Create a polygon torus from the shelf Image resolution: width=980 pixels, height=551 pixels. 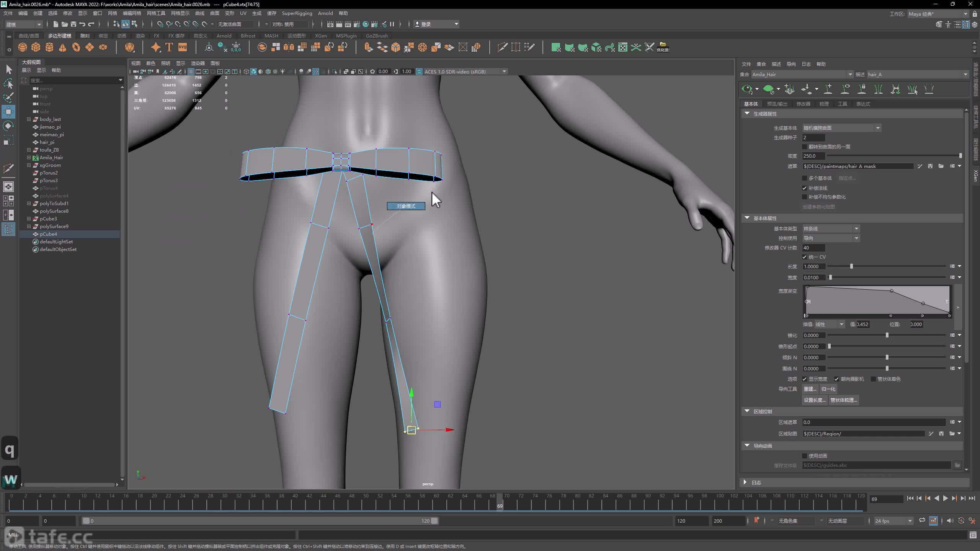click(x=76, y=47)
